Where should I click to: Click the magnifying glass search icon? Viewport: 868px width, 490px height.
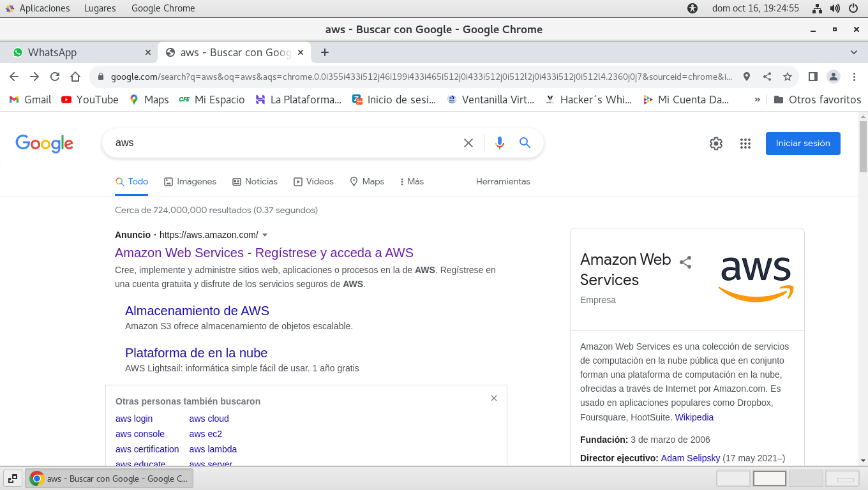click(525, 143)
